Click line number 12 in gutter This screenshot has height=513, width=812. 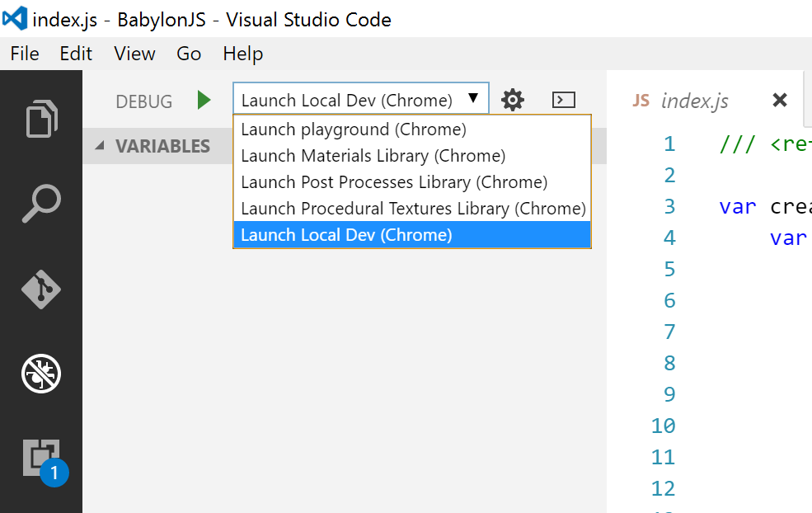[x=664, y=488]
